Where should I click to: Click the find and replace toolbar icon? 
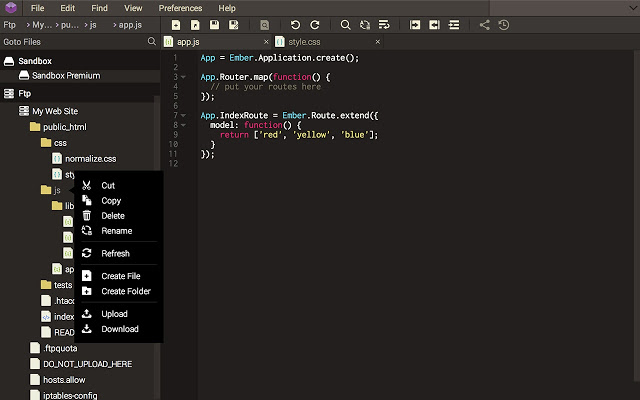click(x=364, y=25)
